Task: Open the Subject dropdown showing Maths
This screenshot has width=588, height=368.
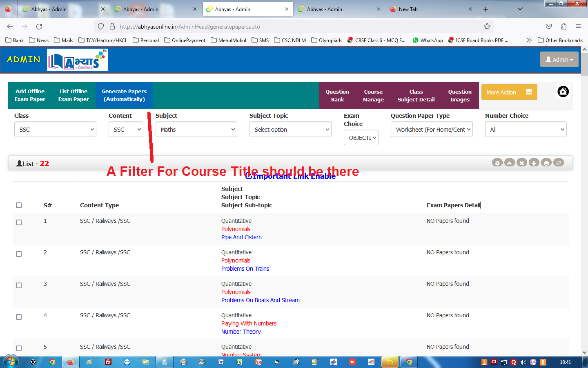Action: 196,130
